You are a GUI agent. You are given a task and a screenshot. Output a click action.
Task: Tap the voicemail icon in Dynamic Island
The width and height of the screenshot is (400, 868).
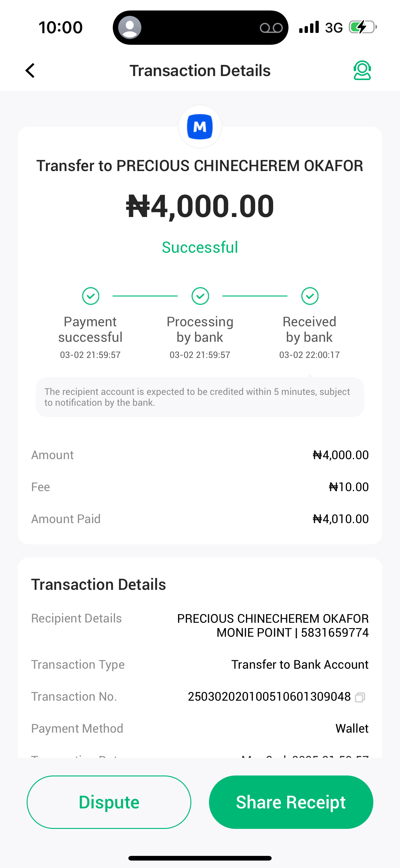click(271, 28)
